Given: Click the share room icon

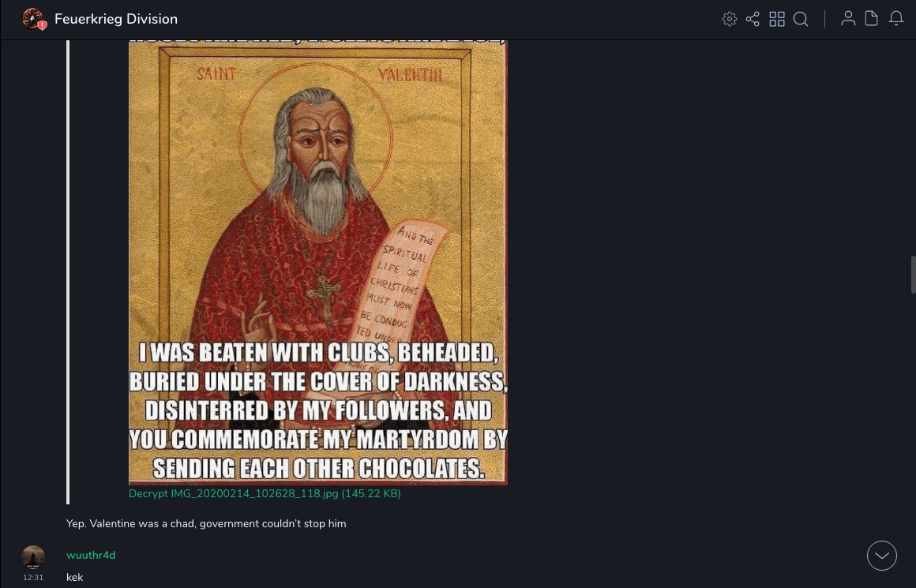Looking at the screenshot, I should [753, 19].
